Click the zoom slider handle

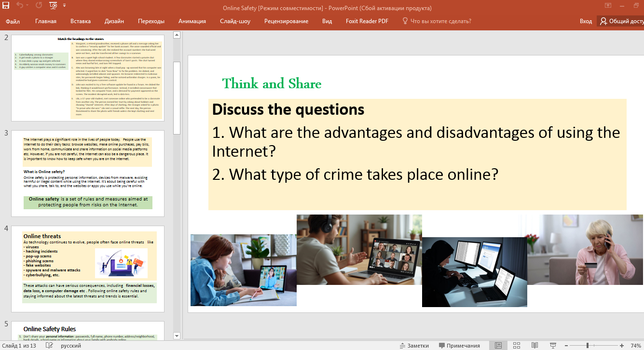point(587,345)
